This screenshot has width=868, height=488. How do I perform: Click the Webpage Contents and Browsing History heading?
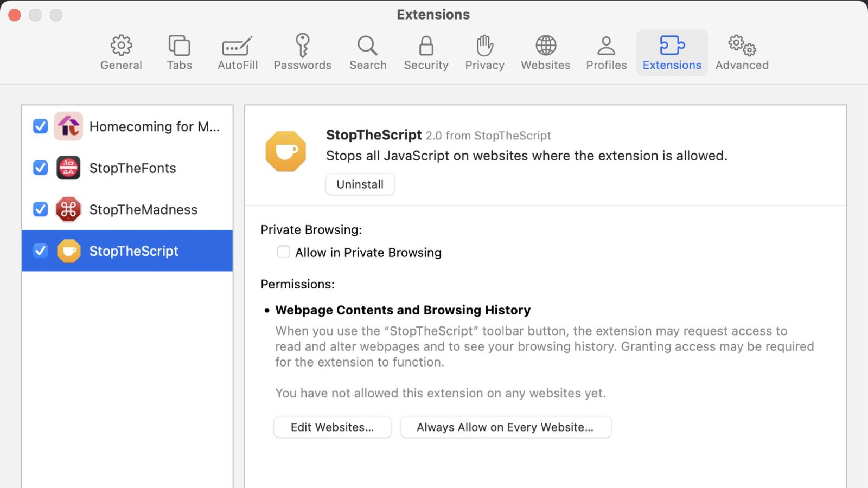point(403,310)
